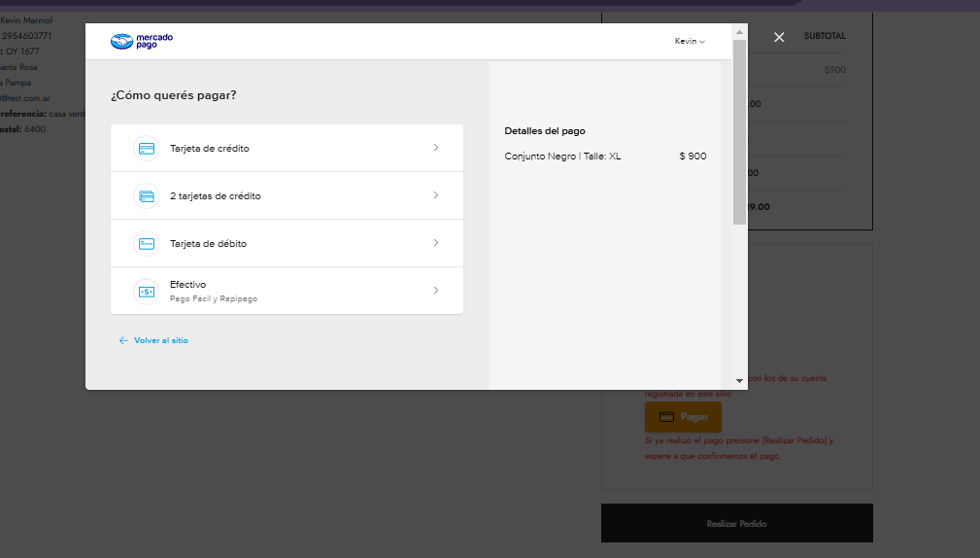Click the cash bill icon for Efectivo

(147, 292)
